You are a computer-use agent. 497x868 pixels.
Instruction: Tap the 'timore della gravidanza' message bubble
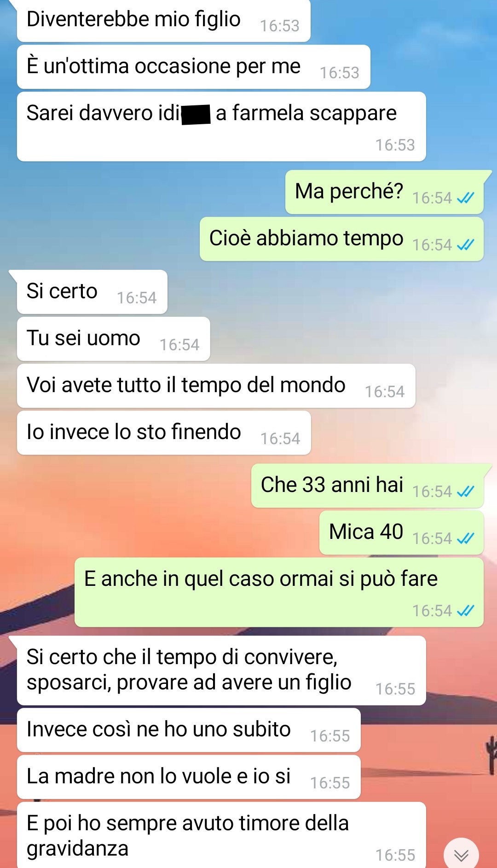tap(221, 835)
